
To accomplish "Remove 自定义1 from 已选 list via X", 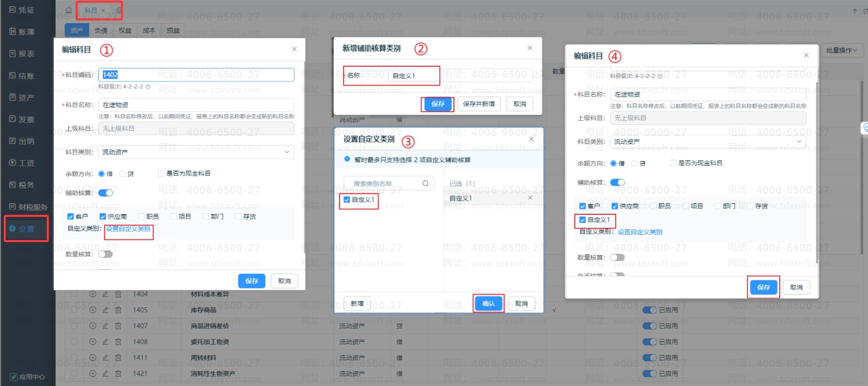I will [530, 197].
